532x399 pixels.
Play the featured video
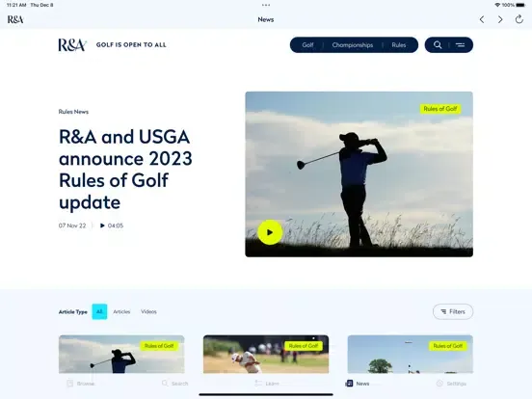[270, 232]
